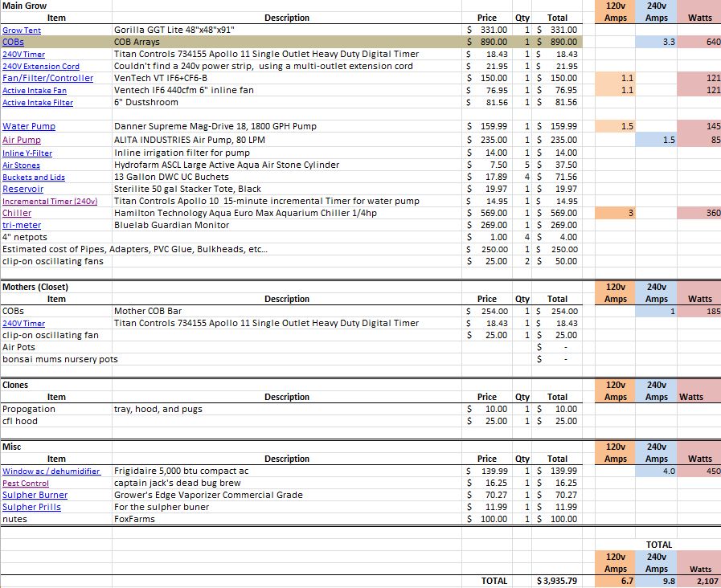The image size is (721, 588).
Task: Select the Buckets and Lids quantity '4' cell
Action: tap(522, 178)
